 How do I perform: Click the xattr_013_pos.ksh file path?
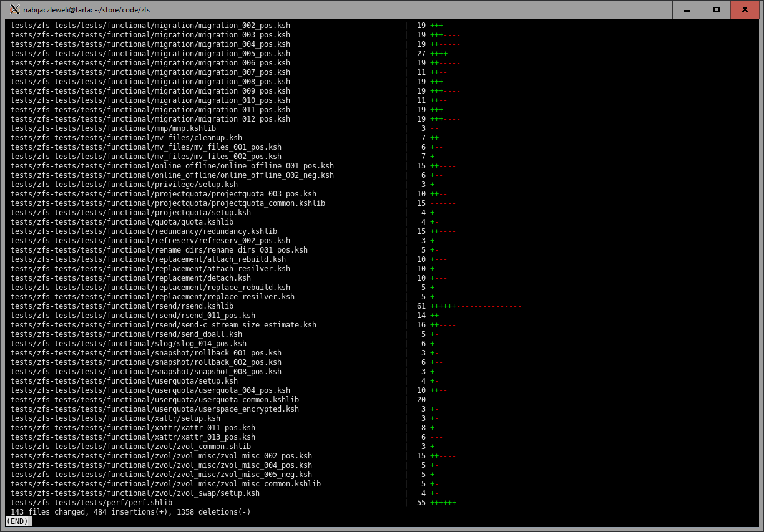tap(133, 437)
